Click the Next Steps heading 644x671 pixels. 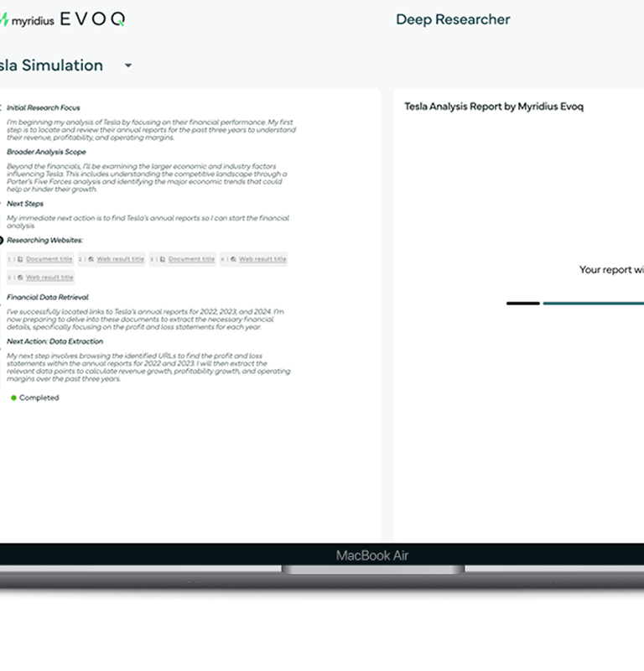(x=25, y=204)
